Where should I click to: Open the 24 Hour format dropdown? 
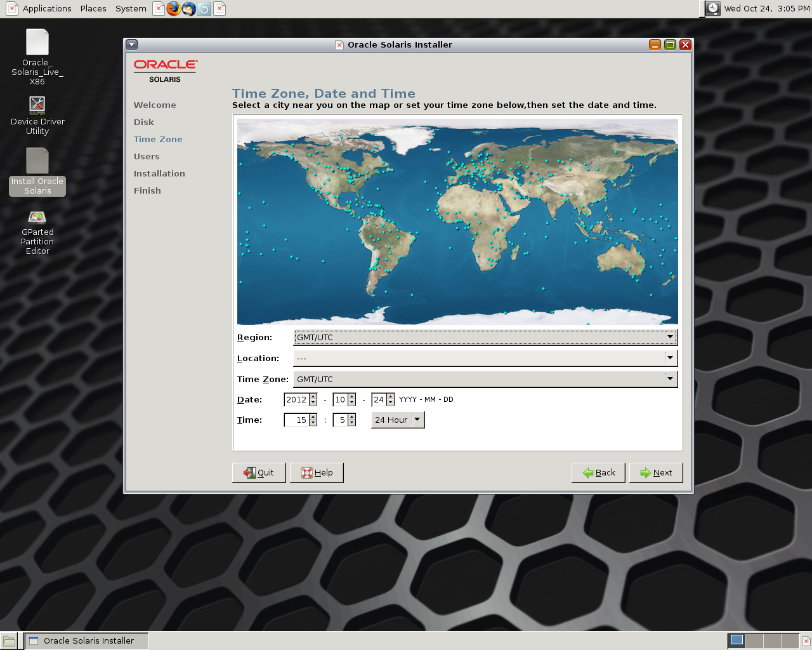(x=398, y=420)
